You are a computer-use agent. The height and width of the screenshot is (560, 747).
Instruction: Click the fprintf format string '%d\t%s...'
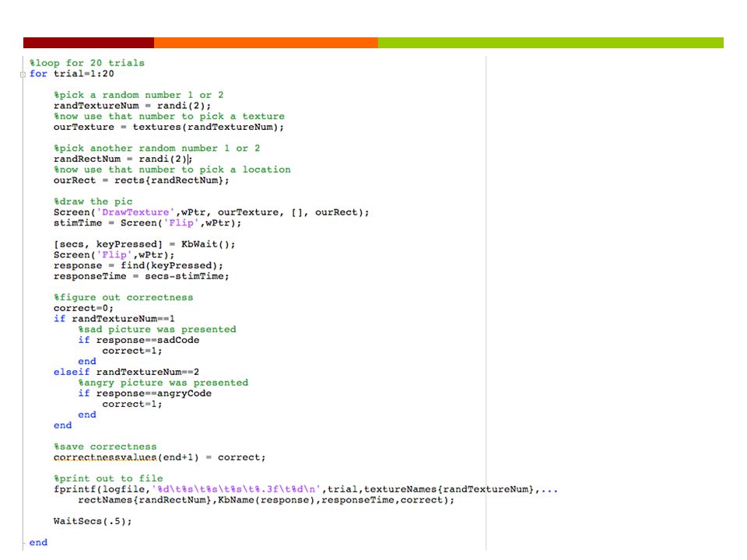point(237,489)
